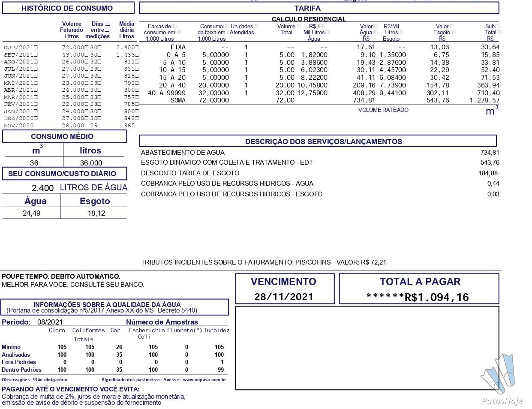Select the PIS/COFINS tributos line

(264, 262)
